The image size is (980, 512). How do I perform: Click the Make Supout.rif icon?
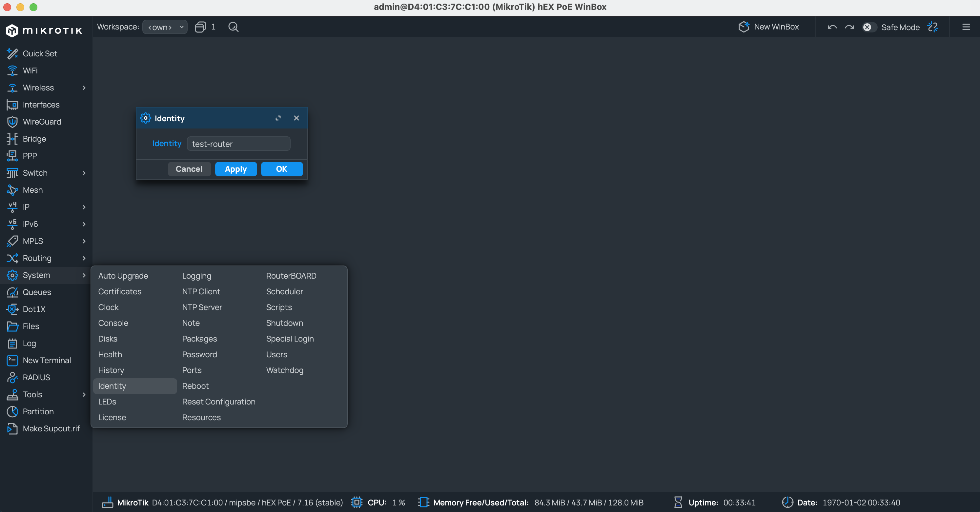pyautogui.click(x=12, y=429)
